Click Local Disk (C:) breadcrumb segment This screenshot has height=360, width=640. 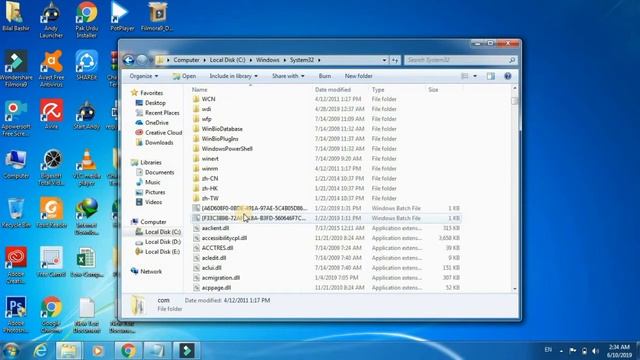pyautogui.click(x=227, y=60)
